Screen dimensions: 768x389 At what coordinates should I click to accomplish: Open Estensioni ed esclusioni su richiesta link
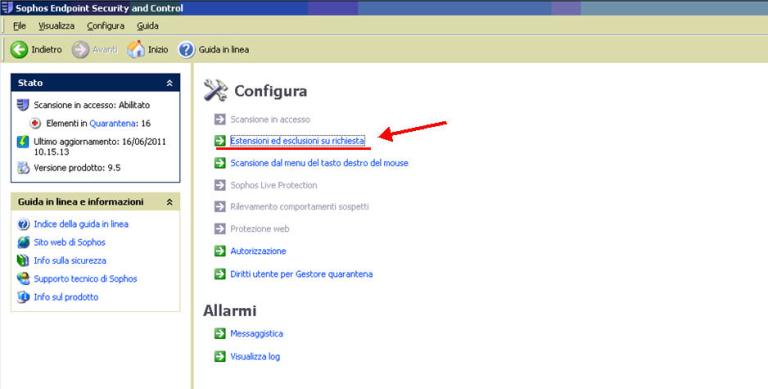tap(297, 141)
